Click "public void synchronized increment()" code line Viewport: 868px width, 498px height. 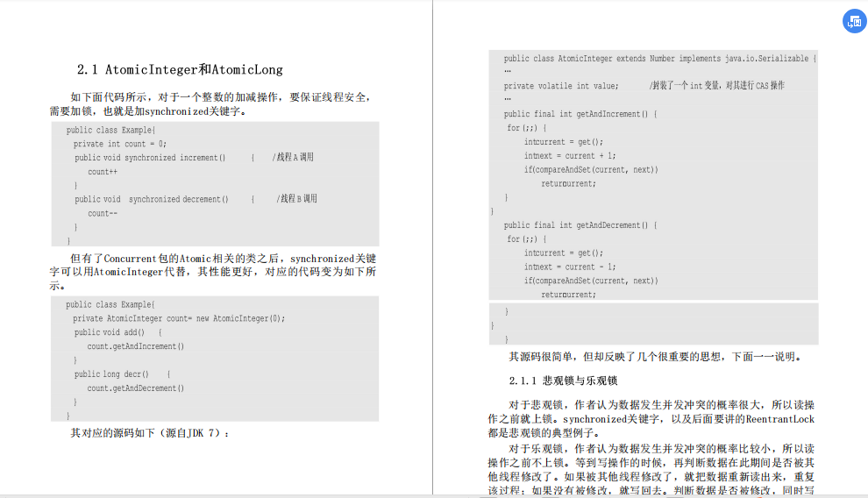tap(150, 158)
